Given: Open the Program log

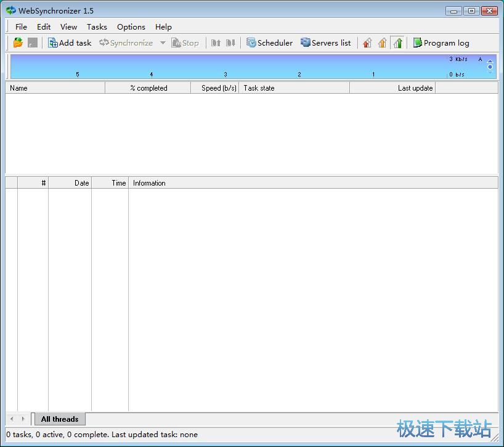Looking at the screenshot, I should 441,43.
